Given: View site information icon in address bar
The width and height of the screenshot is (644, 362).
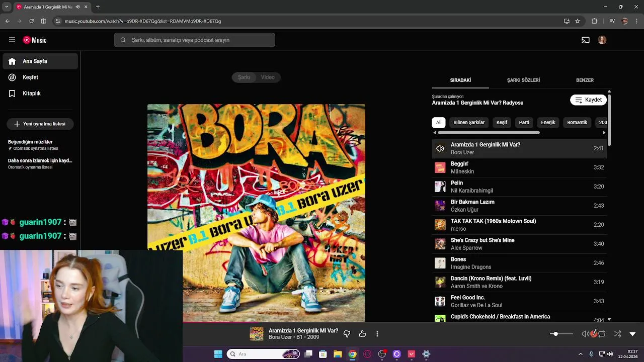Looking at the screenshot, I should (x=58, y=21).
